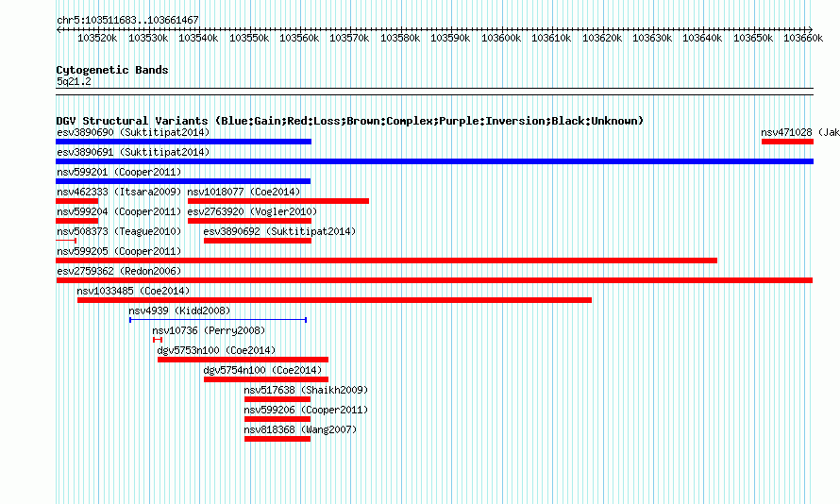Click the red bar under dgv5753n100

coord(244,360)
